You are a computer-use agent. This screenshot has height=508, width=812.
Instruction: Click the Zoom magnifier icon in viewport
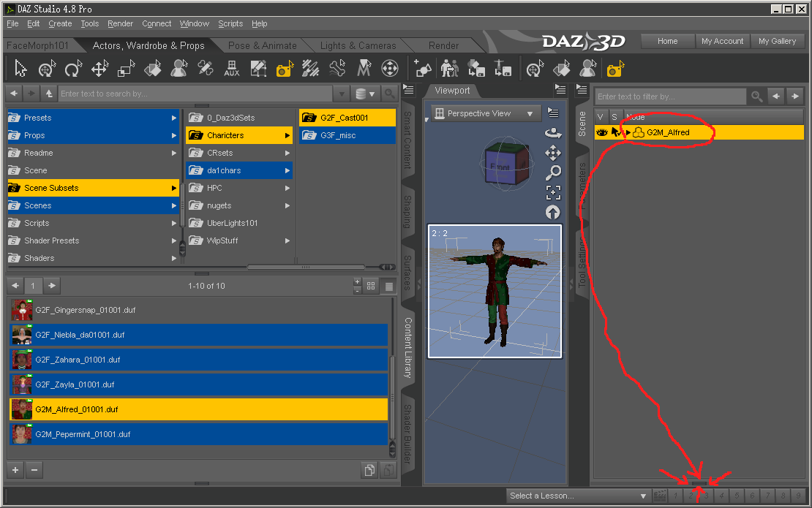(x=553, y=173)
